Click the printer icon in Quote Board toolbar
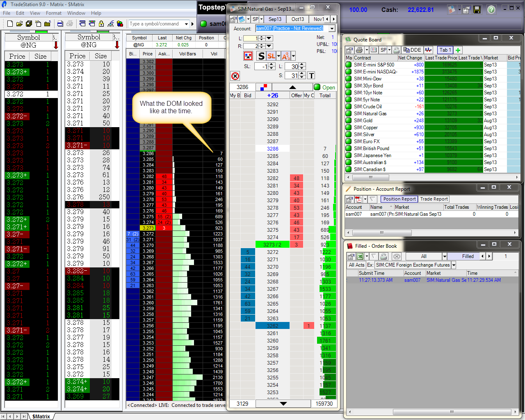 click(x=359, y=50)
